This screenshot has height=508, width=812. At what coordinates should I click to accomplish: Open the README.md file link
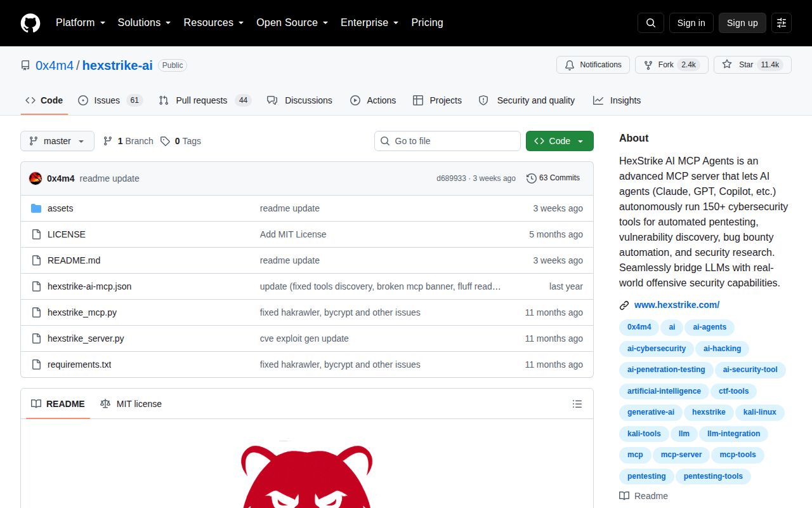[74, 260]
